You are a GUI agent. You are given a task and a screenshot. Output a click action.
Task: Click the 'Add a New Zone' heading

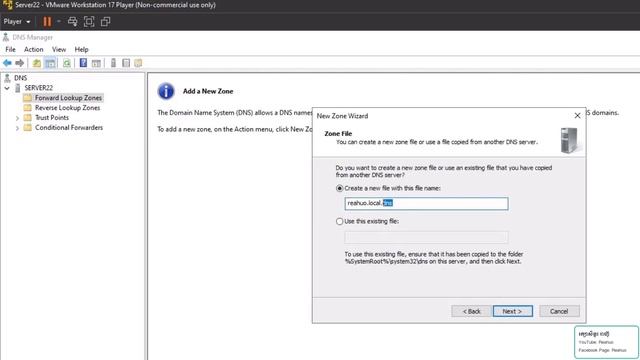coord(208,91)
